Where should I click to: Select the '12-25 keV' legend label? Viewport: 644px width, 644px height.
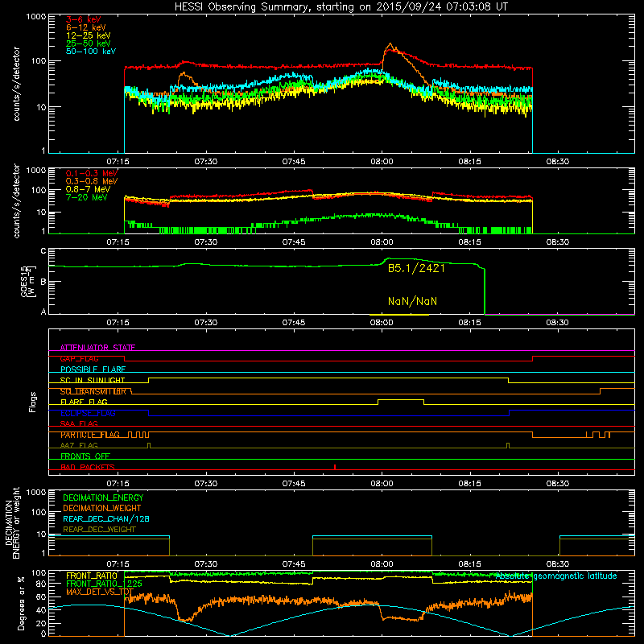click(89, 35)
